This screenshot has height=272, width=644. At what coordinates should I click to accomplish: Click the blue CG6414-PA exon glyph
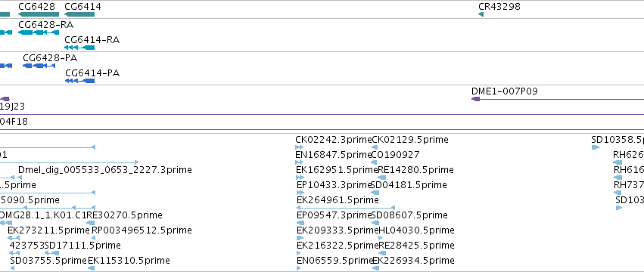[80, 81]
